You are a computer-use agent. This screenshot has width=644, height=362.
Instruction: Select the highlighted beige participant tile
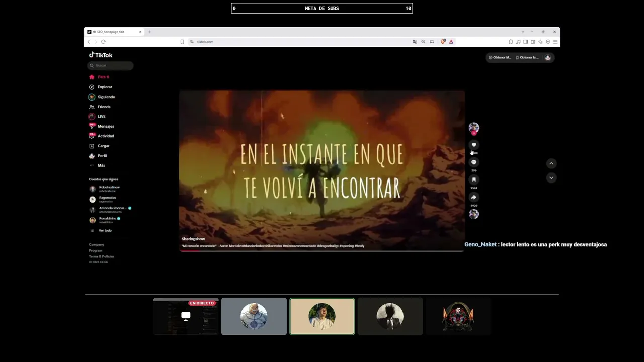click(322, 316)
